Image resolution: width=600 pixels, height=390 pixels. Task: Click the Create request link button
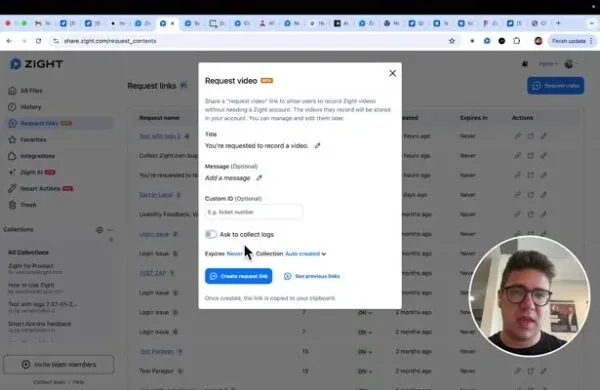click(x=238, y=276)
